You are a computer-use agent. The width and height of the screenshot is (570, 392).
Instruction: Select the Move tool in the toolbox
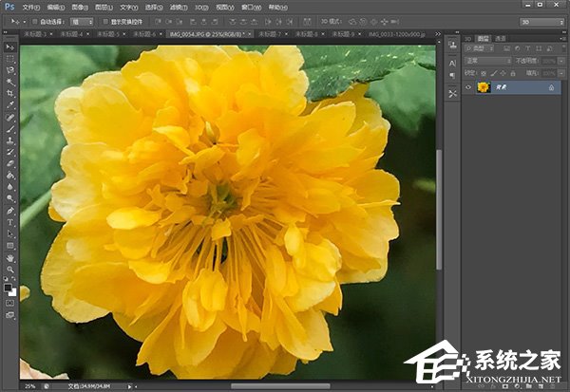(x=10, y=47)
